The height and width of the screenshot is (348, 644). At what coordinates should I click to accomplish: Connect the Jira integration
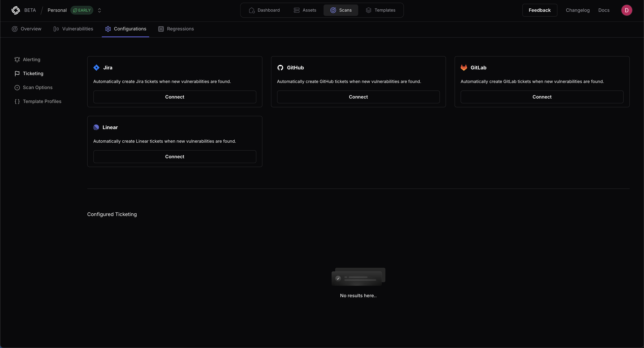[174, 97]
